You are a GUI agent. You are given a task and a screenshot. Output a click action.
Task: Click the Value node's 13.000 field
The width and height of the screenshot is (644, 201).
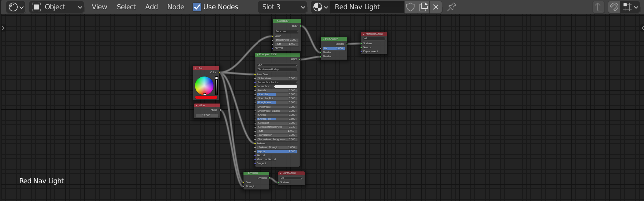click(206, 115)
